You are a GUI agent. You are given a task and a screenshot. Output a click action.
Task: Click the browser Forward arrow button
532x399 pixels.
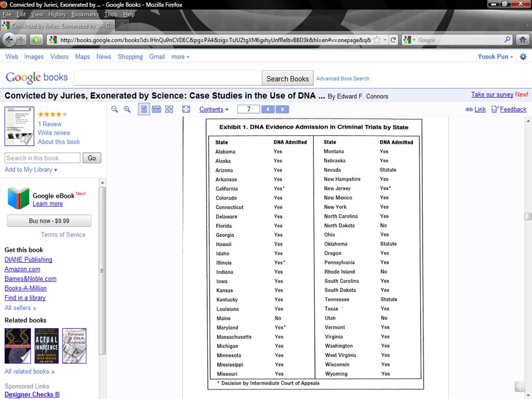[x=22, y=40]
